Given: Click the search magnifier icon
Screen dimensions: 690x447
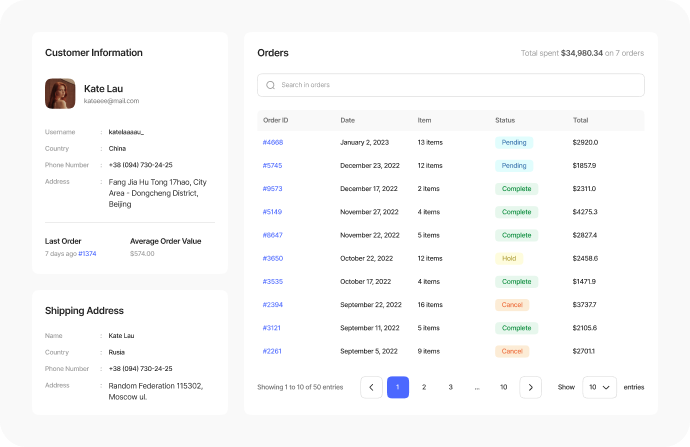Looking at the screenshot, I should pos(270,85).
